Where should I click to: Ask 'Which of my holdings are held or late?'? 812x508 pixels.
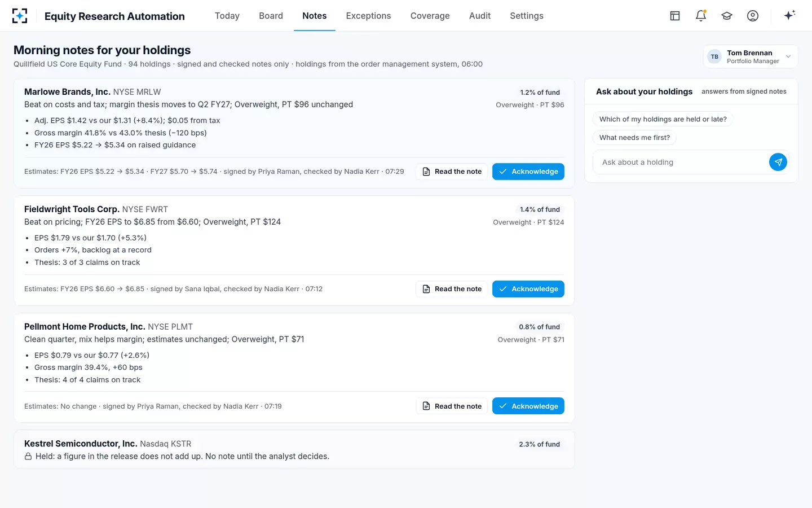663,119
